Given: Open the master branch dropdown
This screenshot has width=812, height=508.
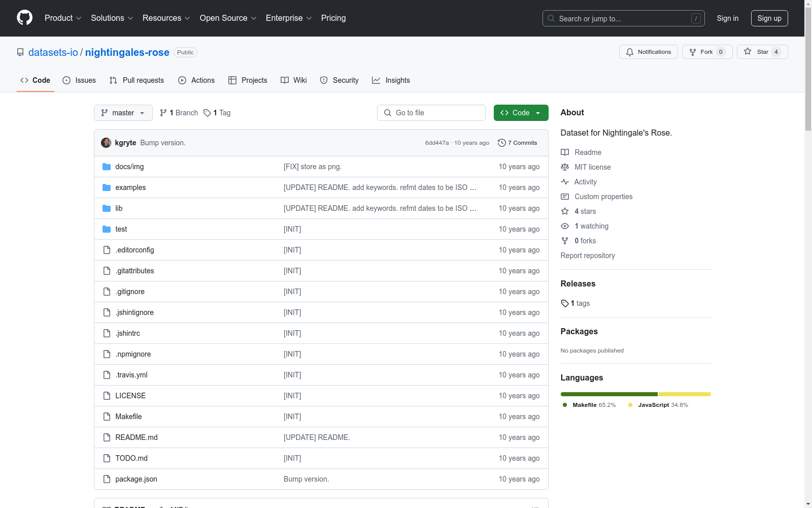Looking at the screenshot, I should pyautogui.click(x=123, y=113).
